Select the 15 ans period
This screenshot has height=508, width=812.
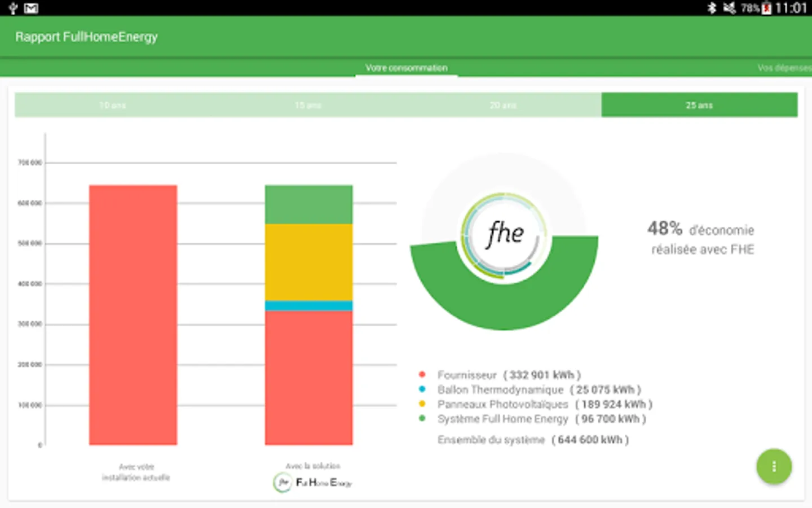pyautogui.click(x=308, y=105)
